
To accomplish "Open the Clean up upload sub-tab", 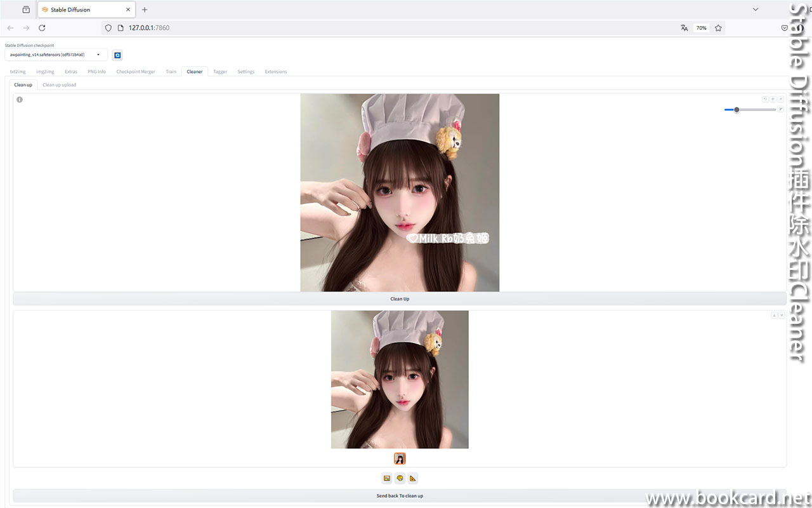I will pyautogui.click(x=59, y=84).
